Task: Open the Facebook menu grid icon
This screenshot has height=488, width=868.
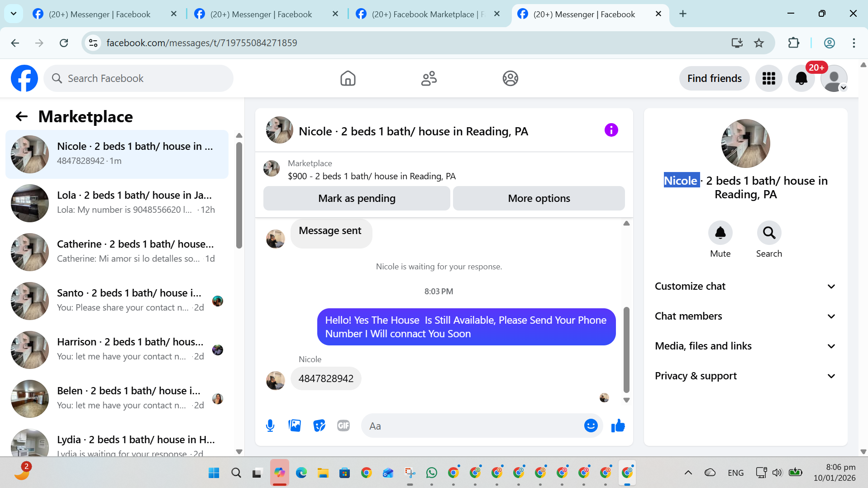Action: [768, 78]
